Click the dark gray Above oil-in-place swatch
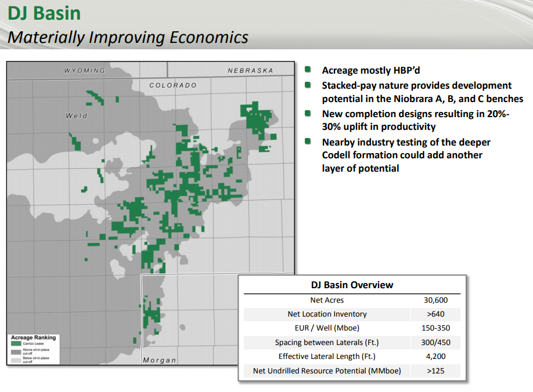This screenshot has width=533, height=392. pos(16,351)
